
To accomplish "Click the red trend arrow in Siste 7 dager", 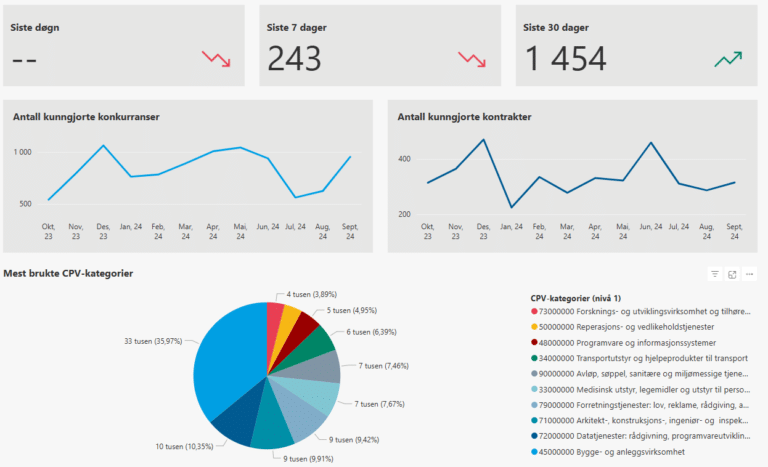I will [472, 59].
